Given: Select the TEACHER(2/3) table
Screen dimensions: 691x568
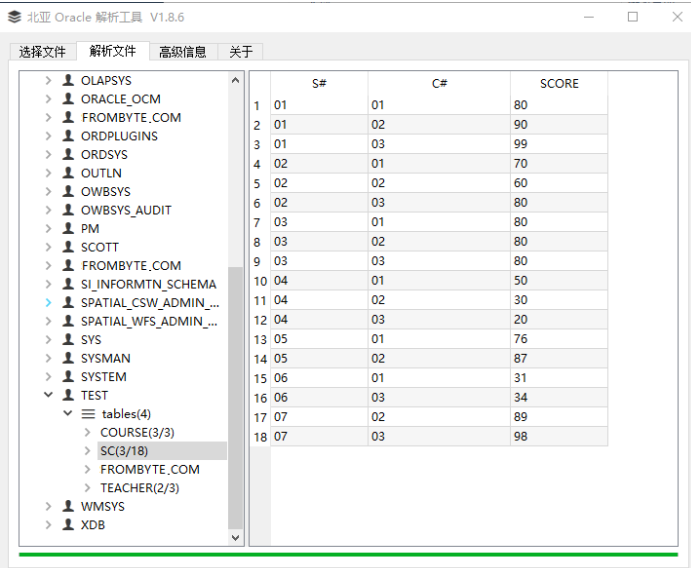Looking at the screenshot, I should [x=139, y=488].
